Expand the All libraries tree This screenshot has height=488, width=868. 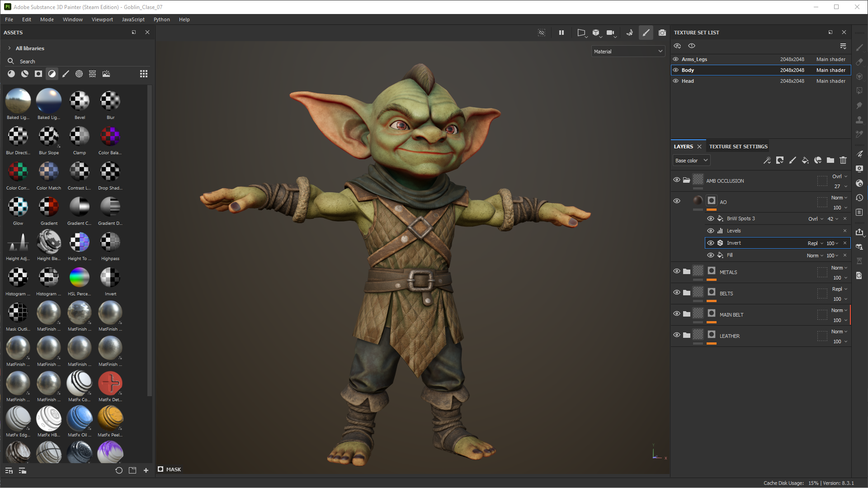click(9, 48)
